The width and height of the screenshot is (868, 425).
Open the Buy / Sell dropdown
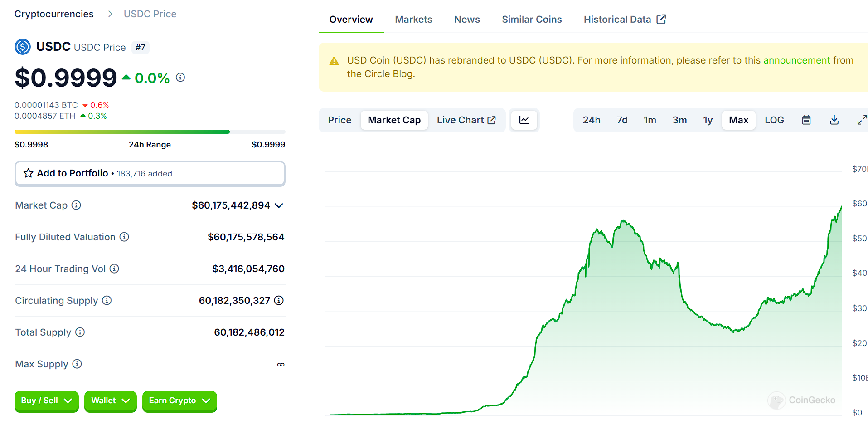[x=46, y=401]
